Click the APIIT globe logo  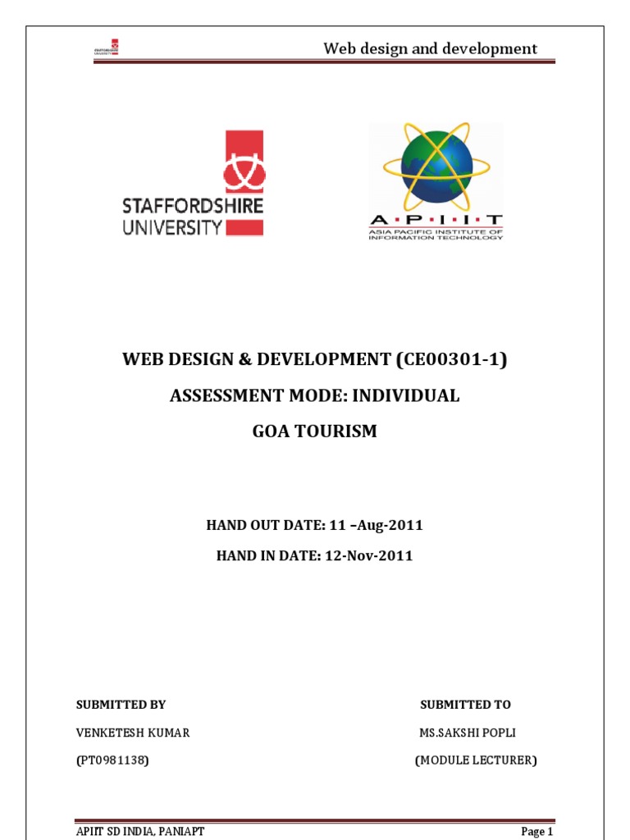[x=436, y=181]
